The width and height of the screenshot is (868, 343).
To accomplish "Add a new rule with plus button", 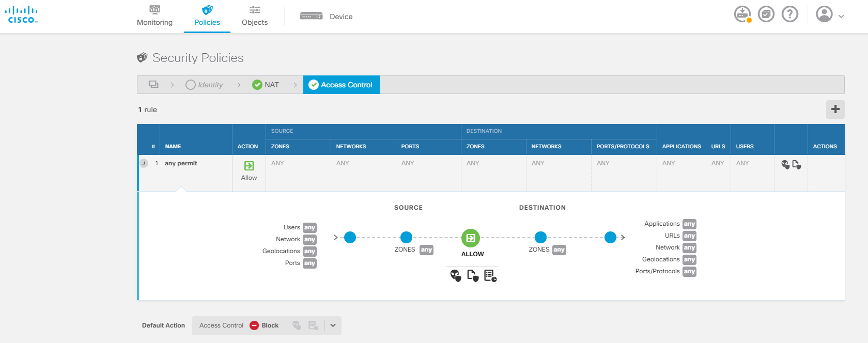I will tap(835, 110).
